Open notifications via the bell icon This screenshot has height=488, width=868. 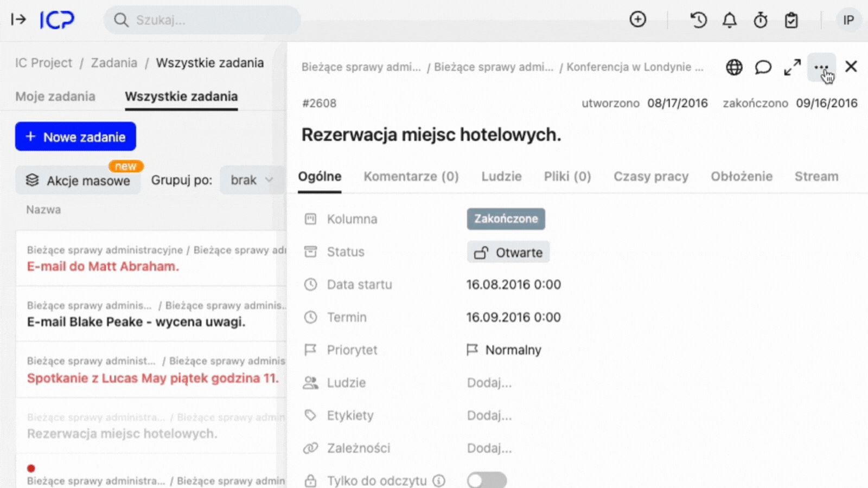729,20
